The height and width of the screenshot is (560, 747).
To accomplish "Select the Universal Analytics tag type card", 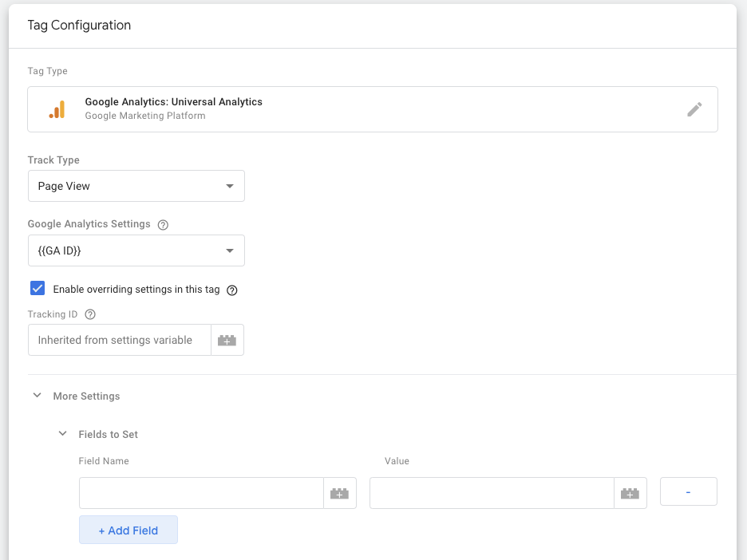I will [373, 109].
